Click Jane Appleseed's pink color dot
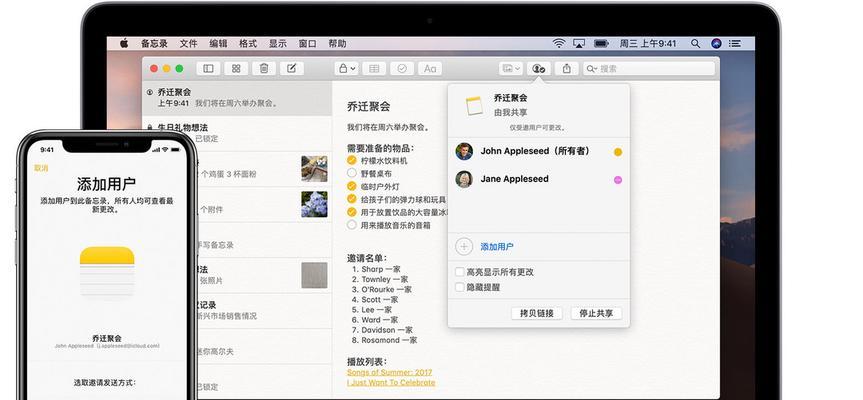The height and width of the screenshot is (400, 863). (x=618, y=179)
